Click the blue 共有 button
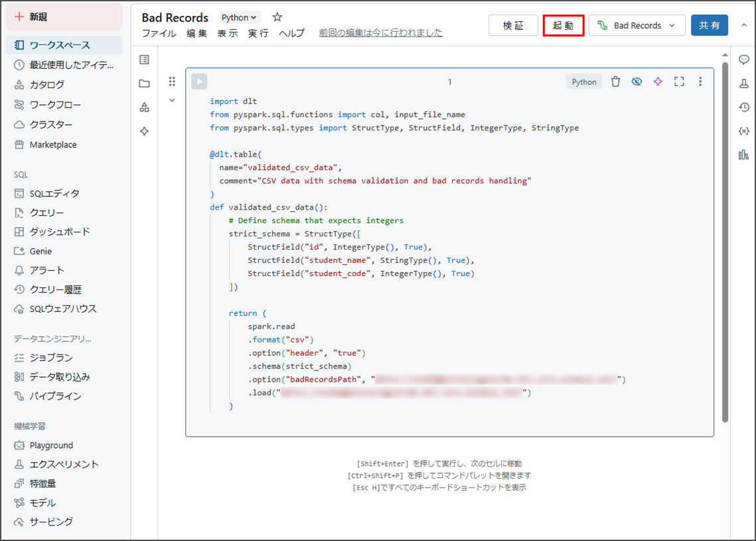The image size is (756, 541). (x=709, y=25)
